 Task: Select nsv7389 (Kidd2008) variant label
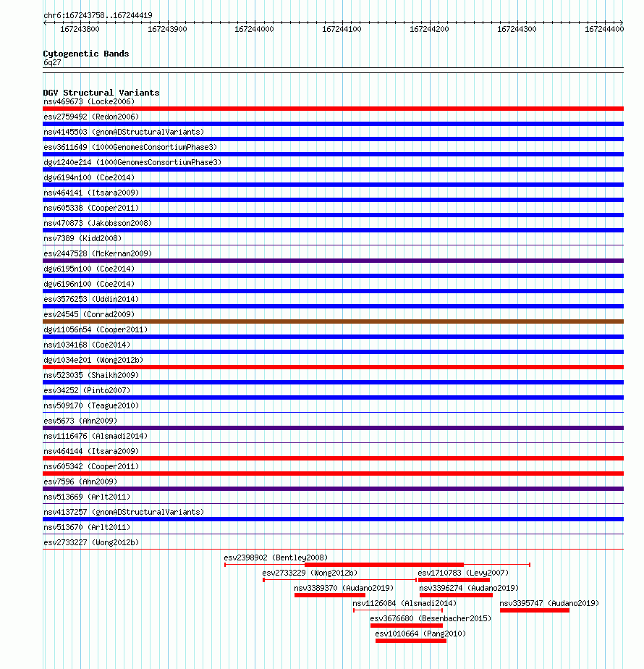pyautogui.click(x=82, y=238)
